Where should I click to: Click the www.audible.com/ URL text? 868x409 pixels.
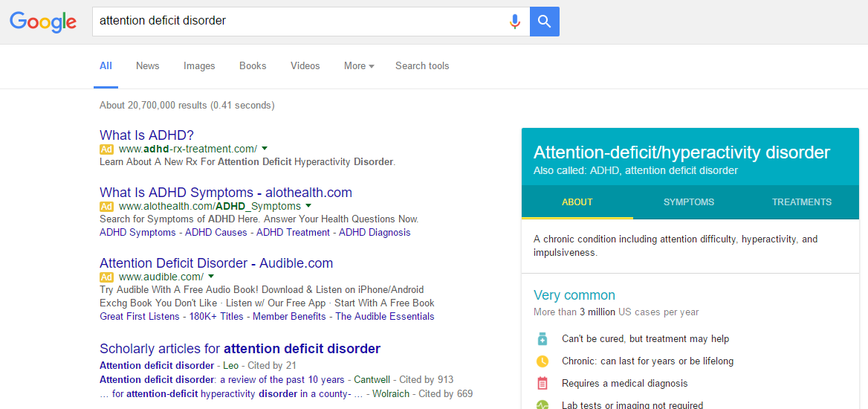pos(161,276)
